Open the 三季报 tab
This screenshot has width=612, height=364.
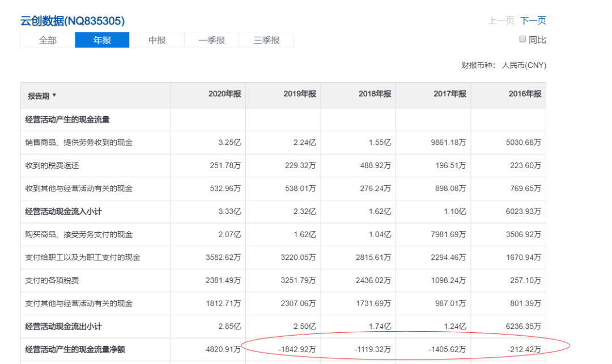pyautogui.click(x=266, y=40)
